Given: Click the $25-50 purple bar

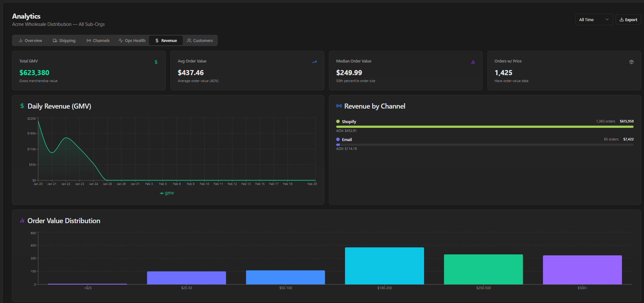Looking at the screenshot, I should [187, 278].
